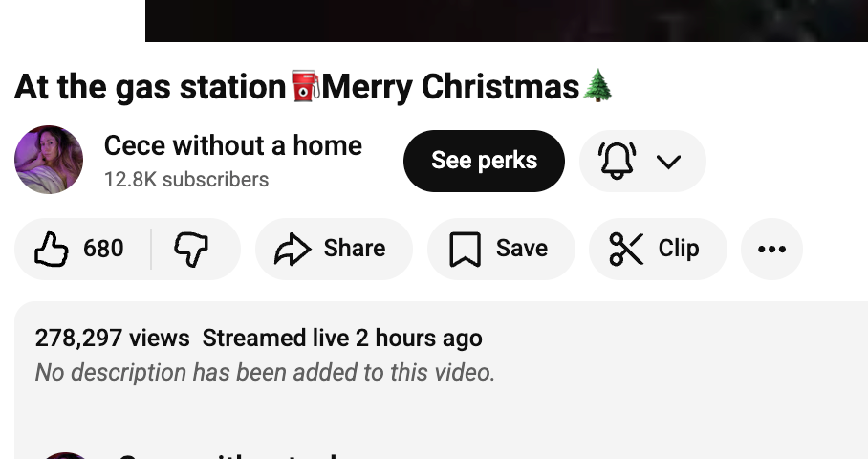Click the 12.8K subscribers text
The width and height of the screenshot is (868, 459).
(x=186, y=179)
